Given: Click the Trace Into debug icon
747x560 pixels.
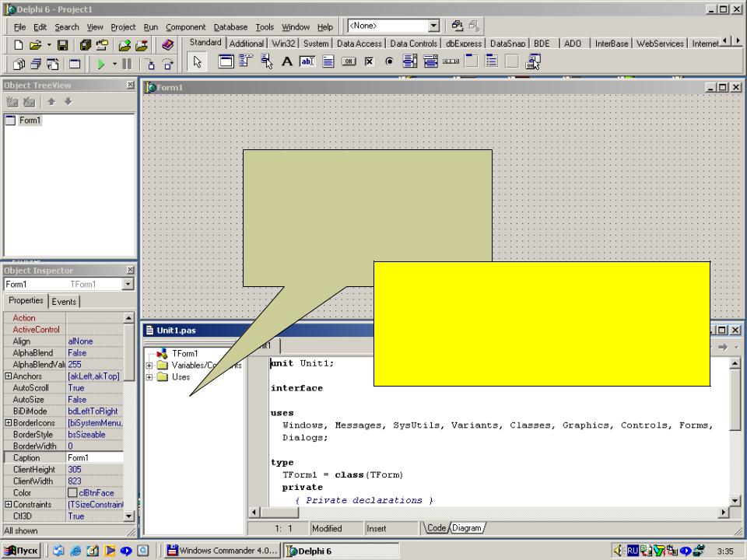Looking at the screenshot, I should click(x=150, y=63).
